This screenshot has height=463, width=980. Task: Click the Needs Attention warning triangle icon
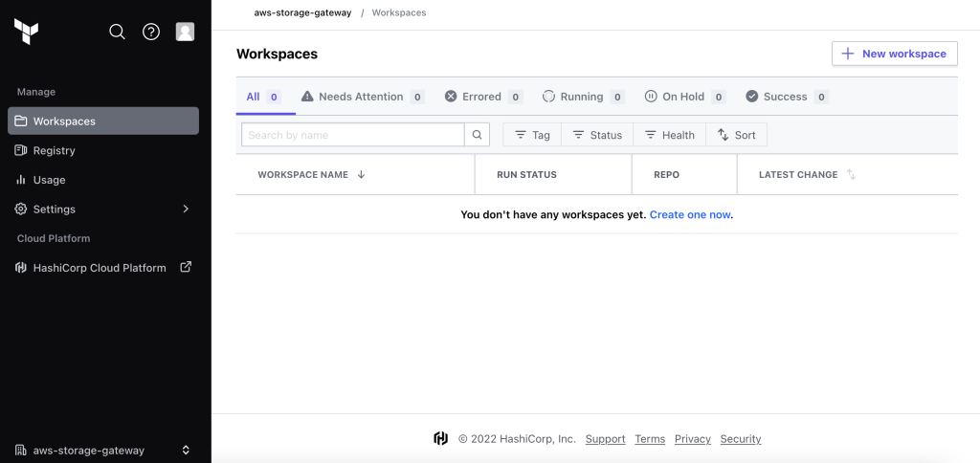pyautogui.click(x=307, y=97)
